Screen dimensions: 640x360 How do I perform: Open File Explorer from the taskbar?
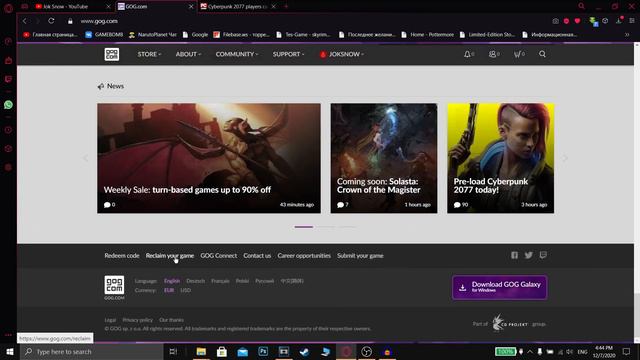201,351
